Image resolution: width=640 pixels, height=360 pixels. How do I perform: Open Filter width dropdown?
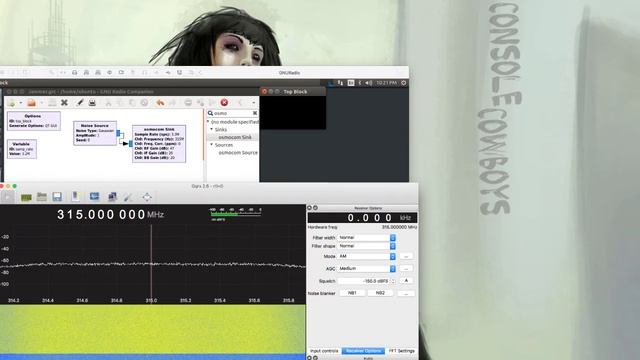(x=367, y=238)
